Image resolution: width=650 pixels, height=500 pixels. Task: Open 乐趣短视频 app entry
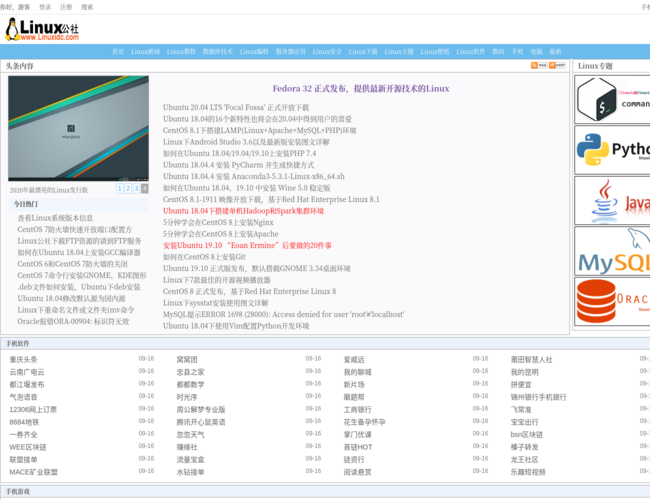(528, 472)
